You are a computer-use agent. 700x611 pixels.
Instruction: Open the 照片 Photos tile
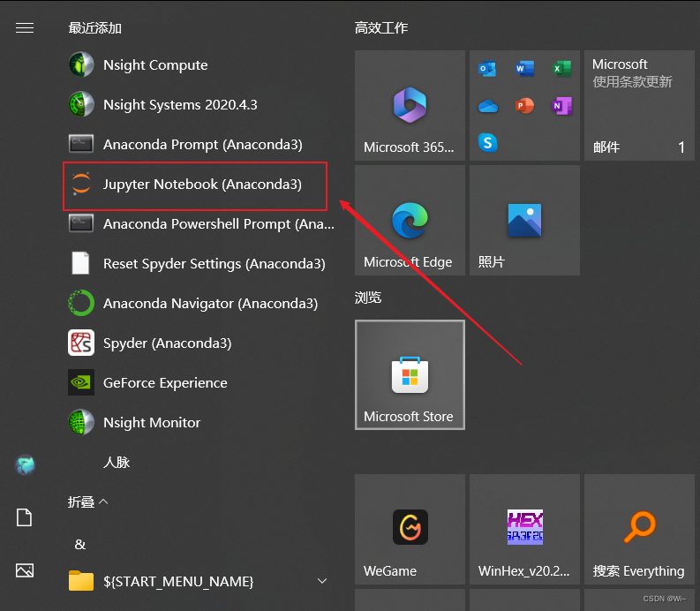[524, 220]
